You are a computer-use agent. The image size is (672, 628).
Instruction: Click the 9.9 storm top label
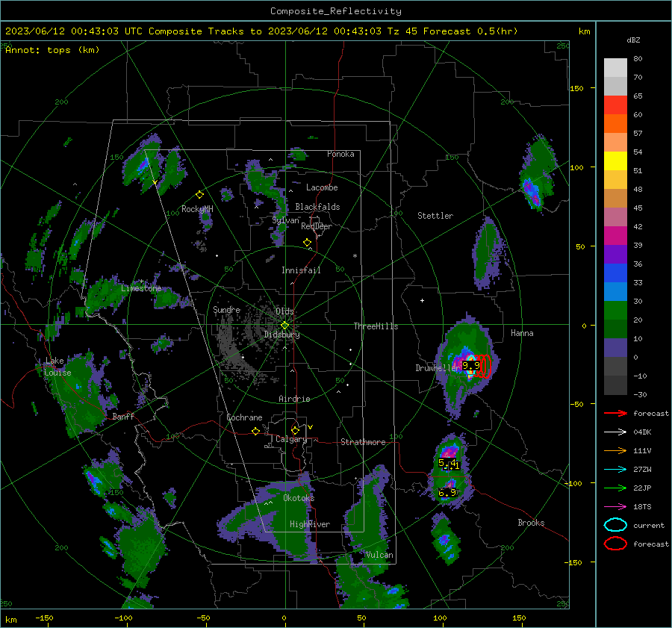click(471, 366)
